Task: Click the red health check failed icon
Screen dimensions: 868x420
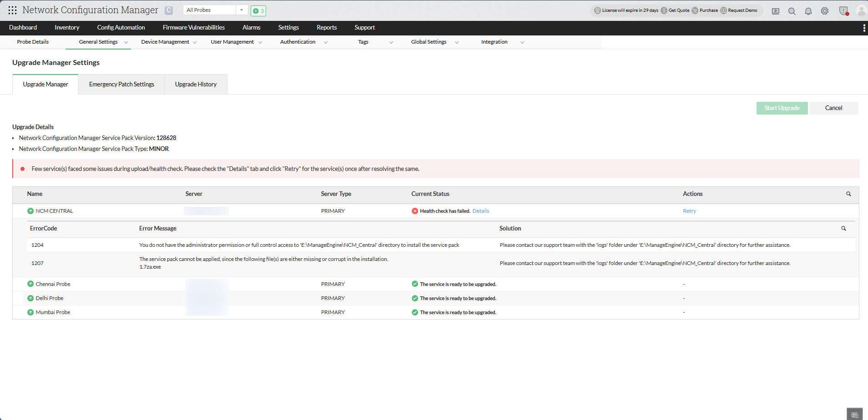Action: 415,211
